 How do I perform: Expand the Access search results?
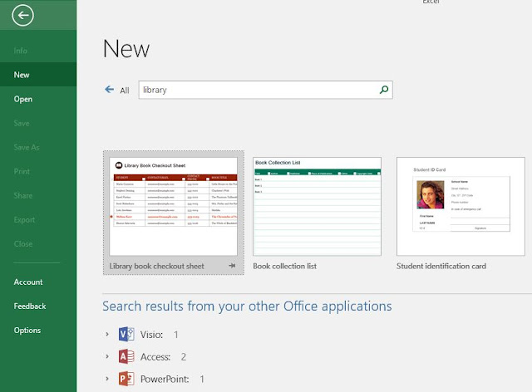click(107, 356)
